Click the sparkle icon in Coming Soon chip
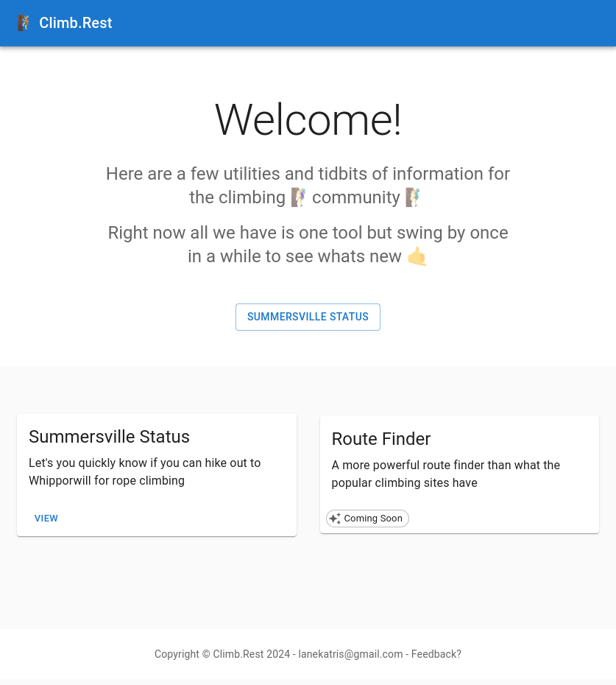 coord(335,519)
